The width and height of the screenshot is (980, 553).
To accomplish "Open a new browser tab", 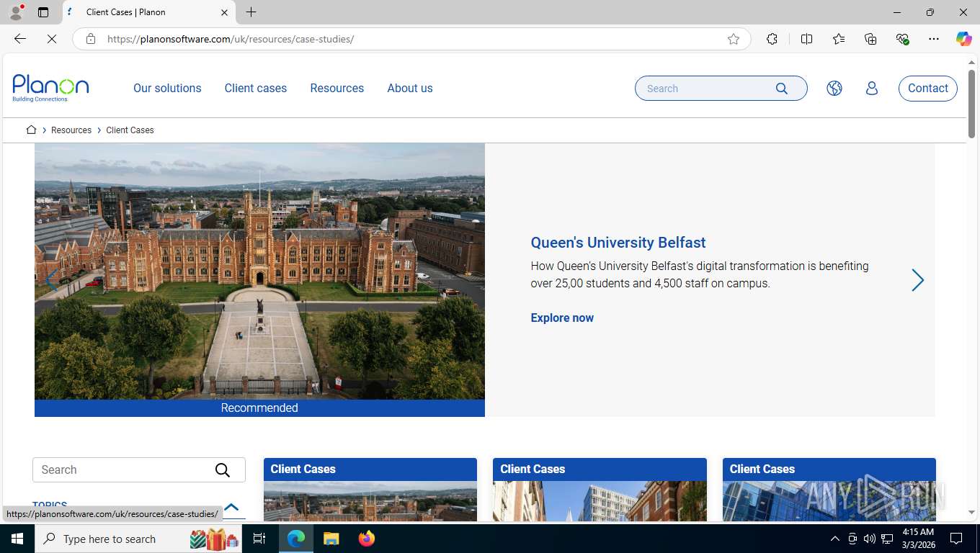I will point(251,12).
